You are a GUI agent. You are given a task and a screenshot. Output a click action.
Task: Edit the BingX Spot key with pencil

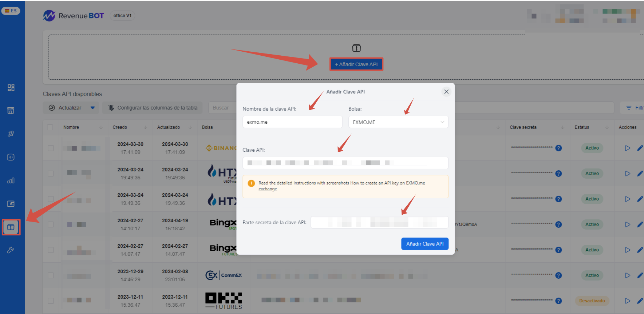[640, 224]
